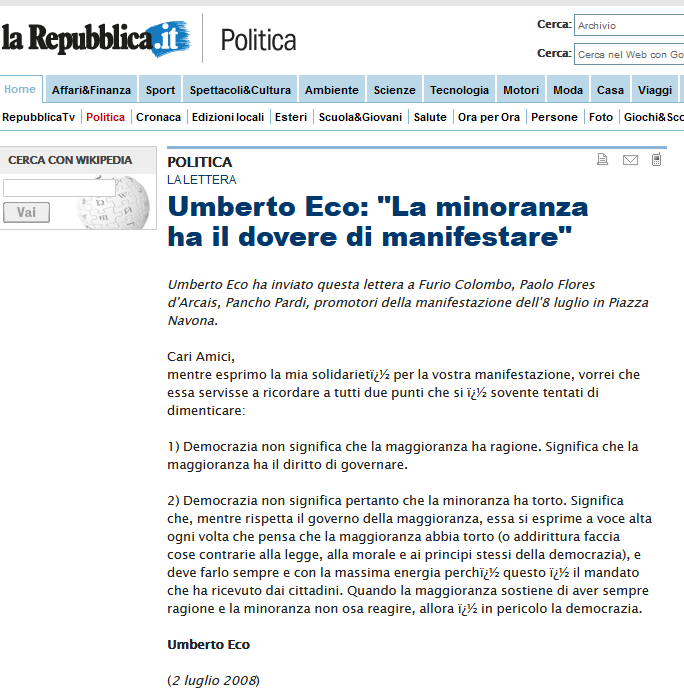Image resolution: width=684 pixels, height=694 pixels.
Task: Click the Wikipedia search input box
Action: click(x=59, y=188)
